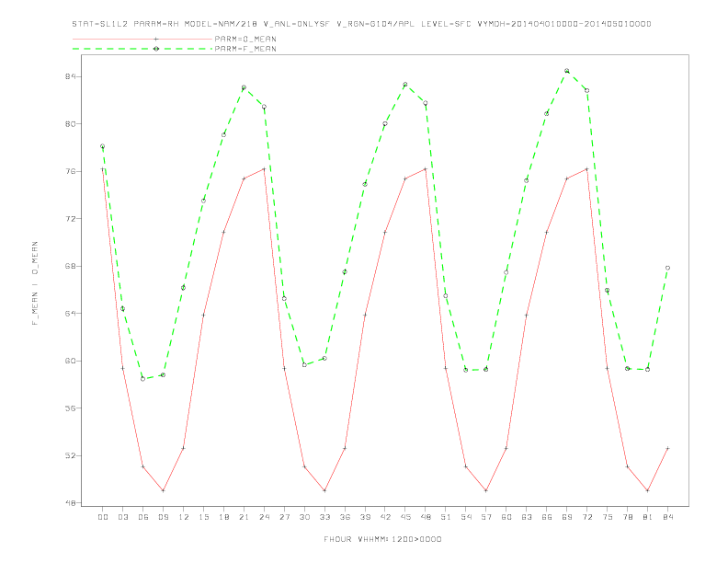This screenshot has height=563, width=728.
Task: Select red O_MEAN point at hour 48
Action: pyautogui.click(x=426, y=169)
